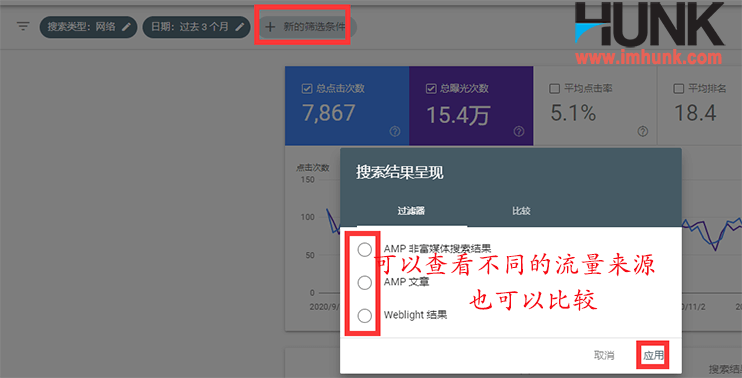This screenshot has width=742, height=378.
Task: Select AMP 非富媒体搜索结果 radio button
Action: click(364, 250)
